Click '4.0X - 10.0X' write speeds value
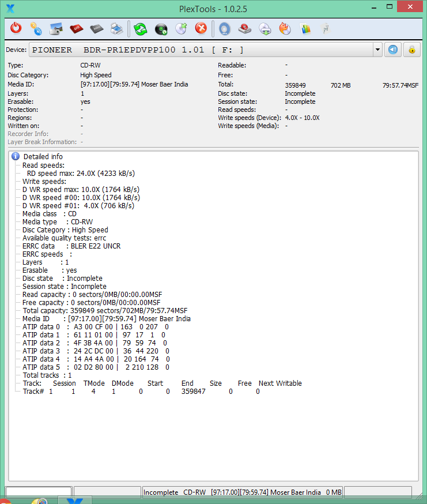 tap(303, 118)
